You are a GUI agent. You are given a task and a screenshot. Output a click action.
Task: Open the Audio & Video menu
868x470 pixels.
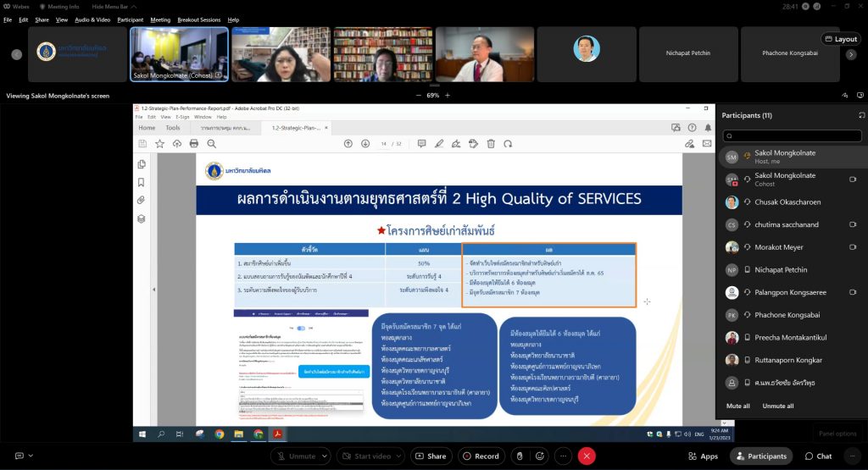(92, 19)
